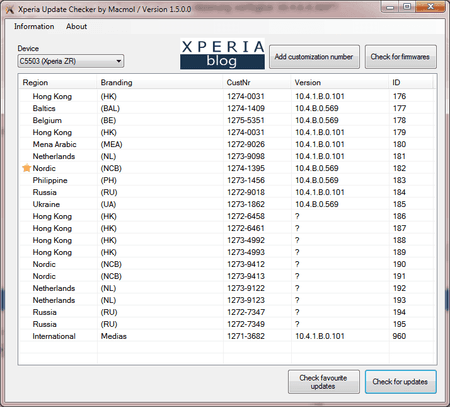Select Russia row with CustNr 1272-9018
Viewport: 450px width, 407px height.
[x=227, y=192]
